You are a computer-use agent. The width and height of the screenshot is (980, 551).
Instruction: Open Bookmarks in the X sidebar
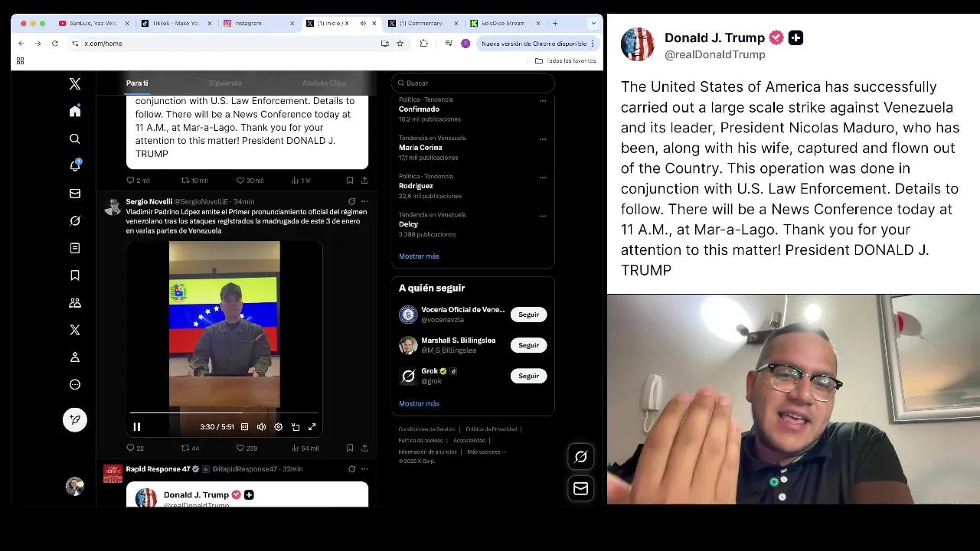pos(75,275)
